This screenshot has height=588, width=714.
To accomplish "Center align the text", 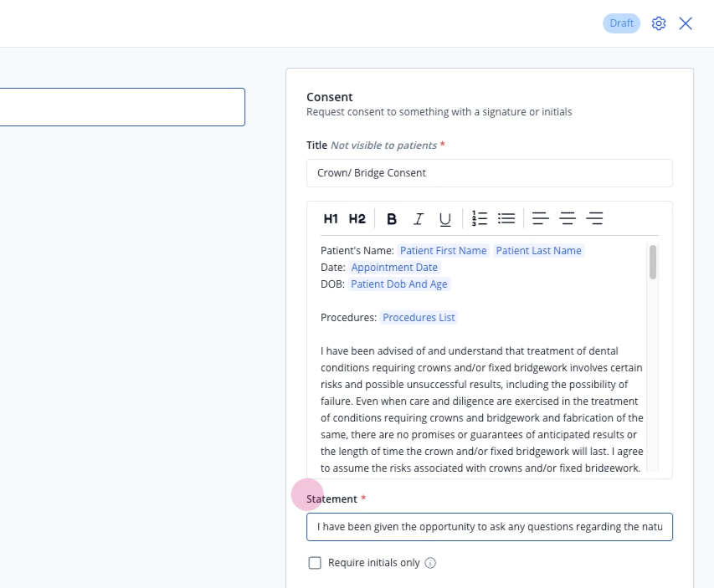I will (x=568, y=218).
